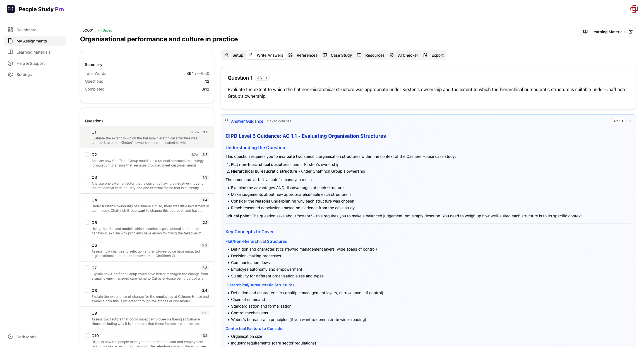The image size is (644, 347).
Task: Select My Assignments in the sidebar
Action: pos(32,41)
